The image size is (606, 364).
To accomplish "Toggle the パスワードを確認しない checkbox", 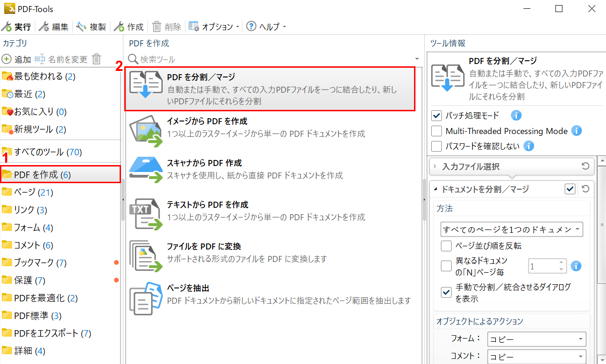I will [436, 146].
